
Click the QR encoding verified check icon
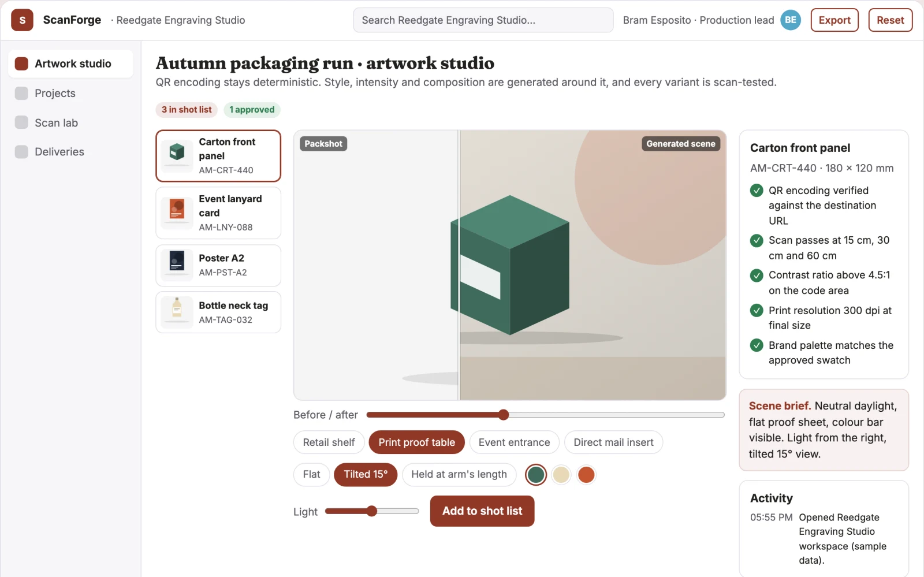[757, 191]
